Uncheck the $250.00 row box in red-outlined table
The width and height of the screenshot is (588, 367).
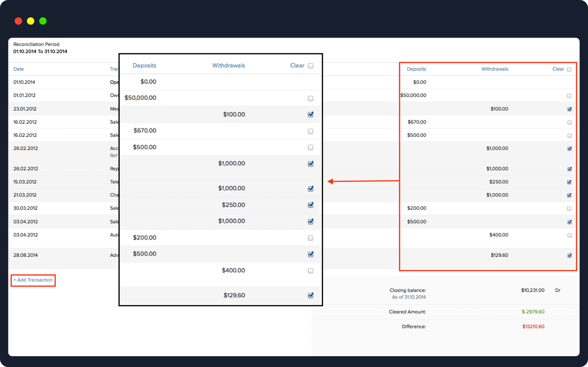[569, 182]
